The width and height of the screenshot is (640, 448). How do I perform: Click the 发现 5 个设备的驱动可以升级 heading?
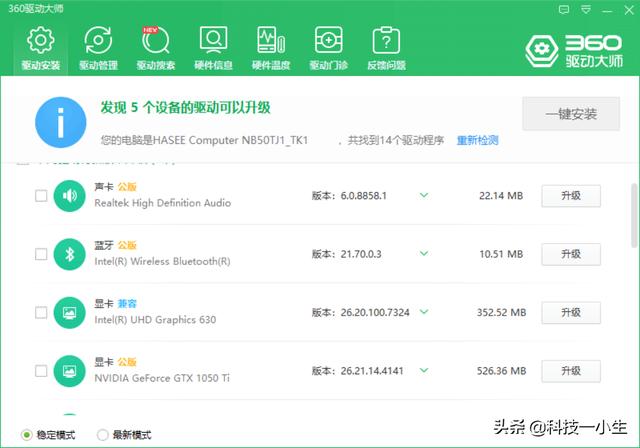click(185, 108)
